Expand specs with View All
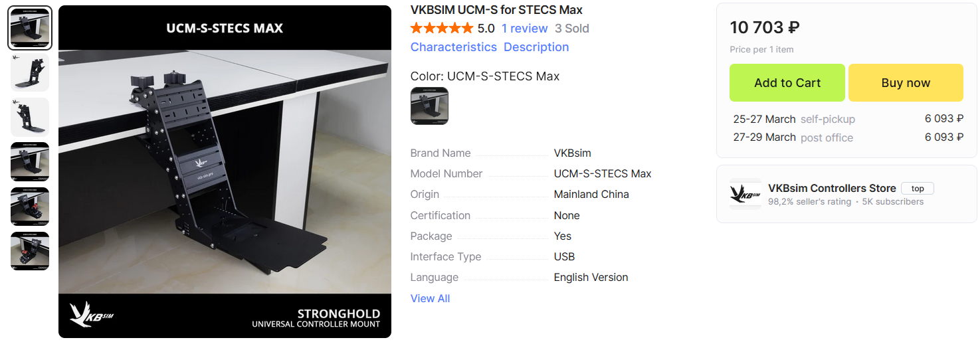The width and height of the screenshot is (980, 352). [x=430, y=299]
